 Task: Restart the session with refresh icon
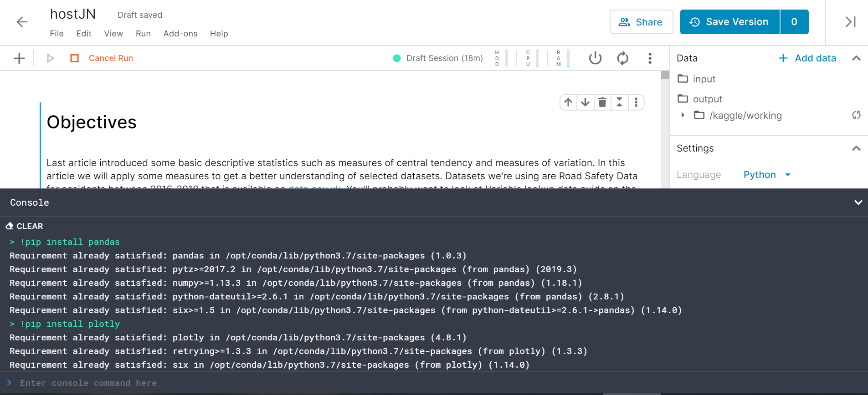[x=622, y=58]
